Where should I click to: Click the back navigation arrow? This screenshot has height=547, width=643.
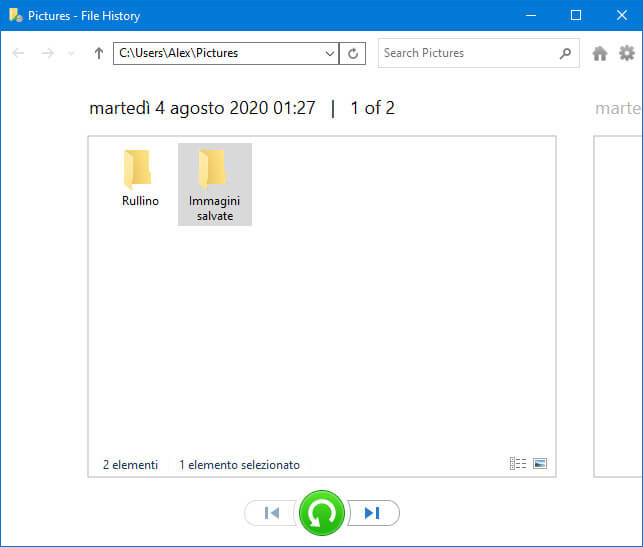[18, 53]
